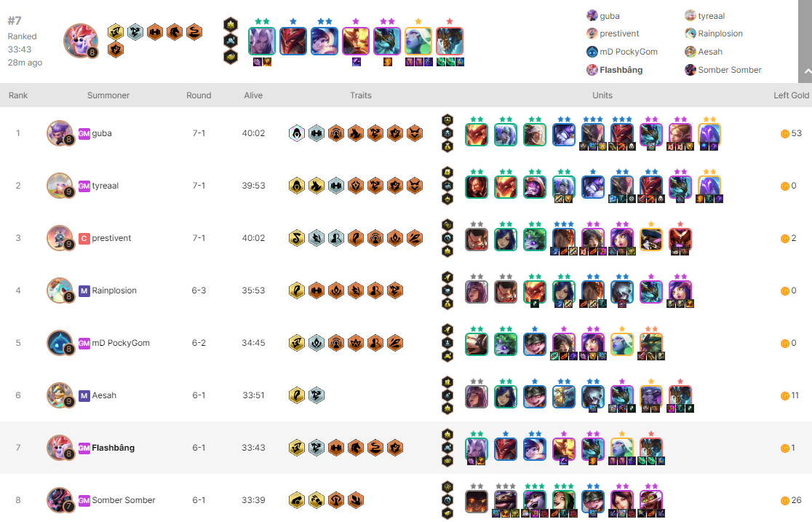
Task: Sort by the Left Gold column header
Action: pos(791,95)
